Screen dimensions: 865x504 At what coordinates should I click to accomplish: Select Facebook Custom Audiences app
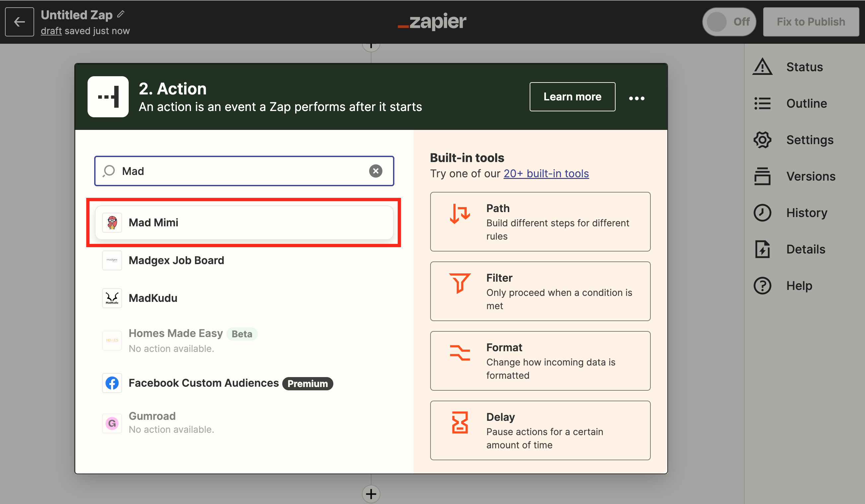click(x=244, y=383)
